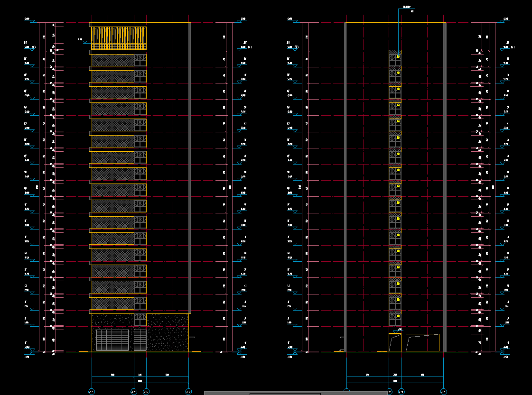Select top-right elevation level marker of right drawing
532x395 pixels.
[x=506, y=20]
